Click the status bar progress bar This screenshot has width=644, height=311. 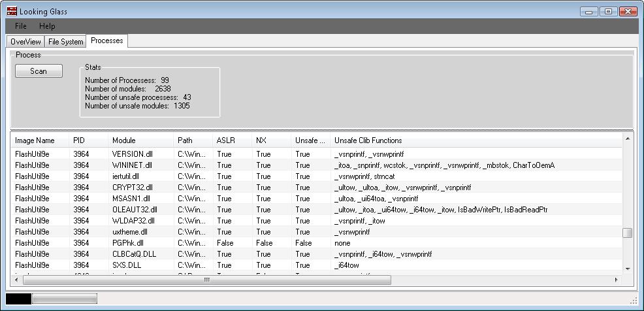(65, 299)
